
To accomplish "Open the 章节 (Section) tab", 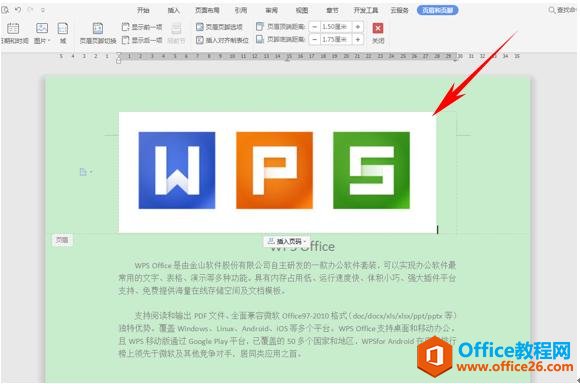I will click(x=332, y=10).
